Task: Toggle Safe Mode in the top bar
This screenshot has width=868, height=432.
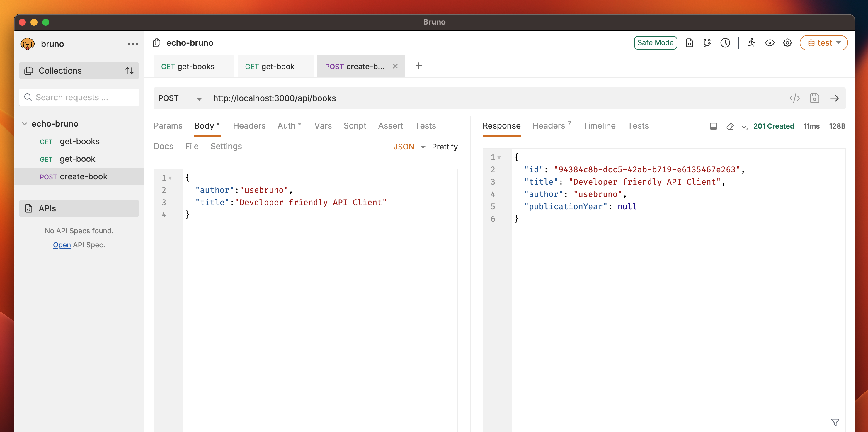Action: coord(655,43)
